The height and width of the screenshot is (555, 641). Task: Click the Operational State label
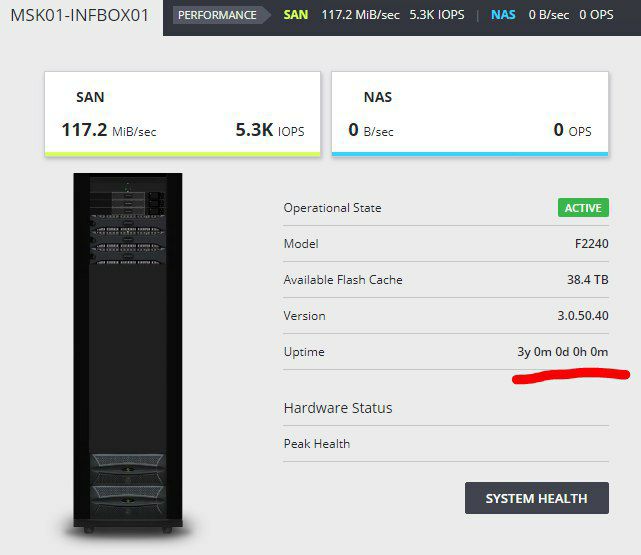[332, 208]
